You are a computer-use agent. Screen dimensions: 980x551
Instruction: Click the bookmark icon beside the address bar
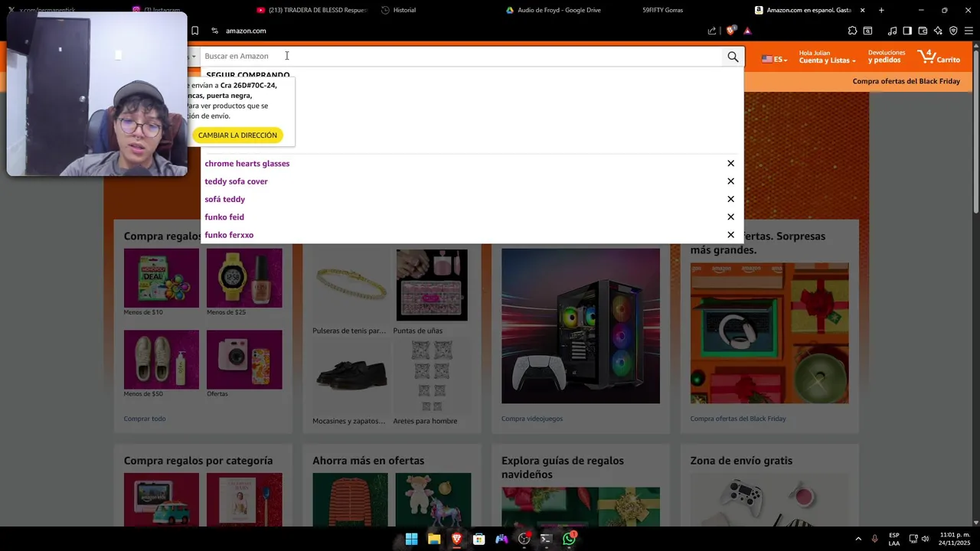[194, 31]
